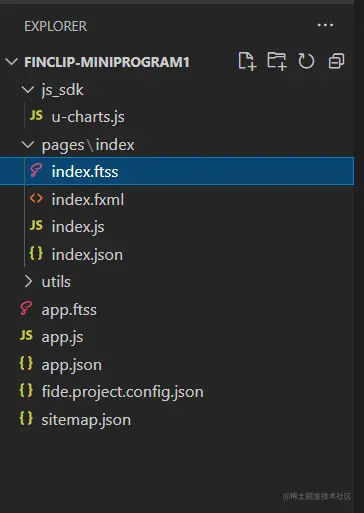This screenshot has width=364, height=513.
Task: Open sitemap.json file
Action: coord(86,420)
